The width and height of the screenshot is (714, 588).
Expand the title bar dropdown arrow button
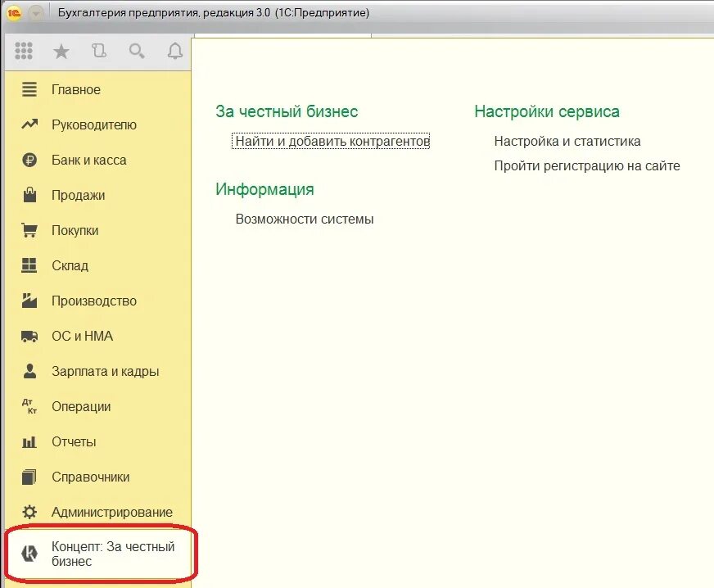point(36,13)
